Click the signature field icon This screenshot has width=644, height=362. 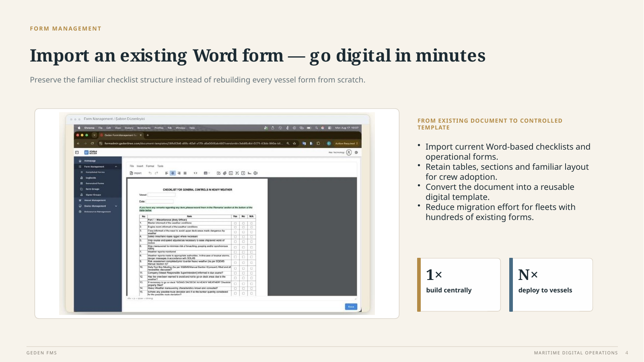coord(249,173)
